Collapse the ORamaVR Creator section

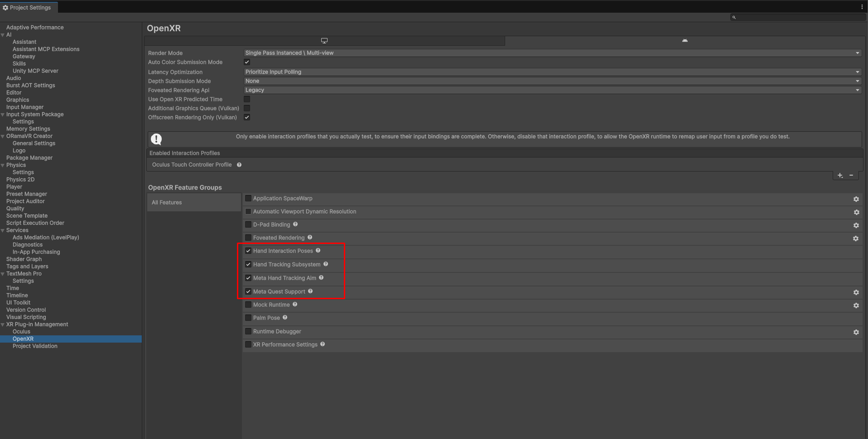(x=3, y=136)
